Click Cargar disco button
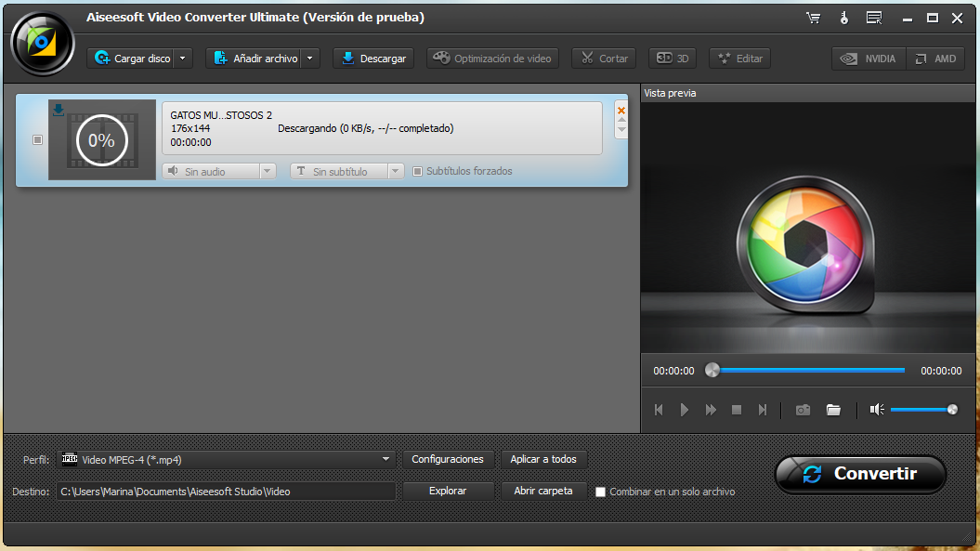Viewport: 980px width, 551px height. click(131, 59)
